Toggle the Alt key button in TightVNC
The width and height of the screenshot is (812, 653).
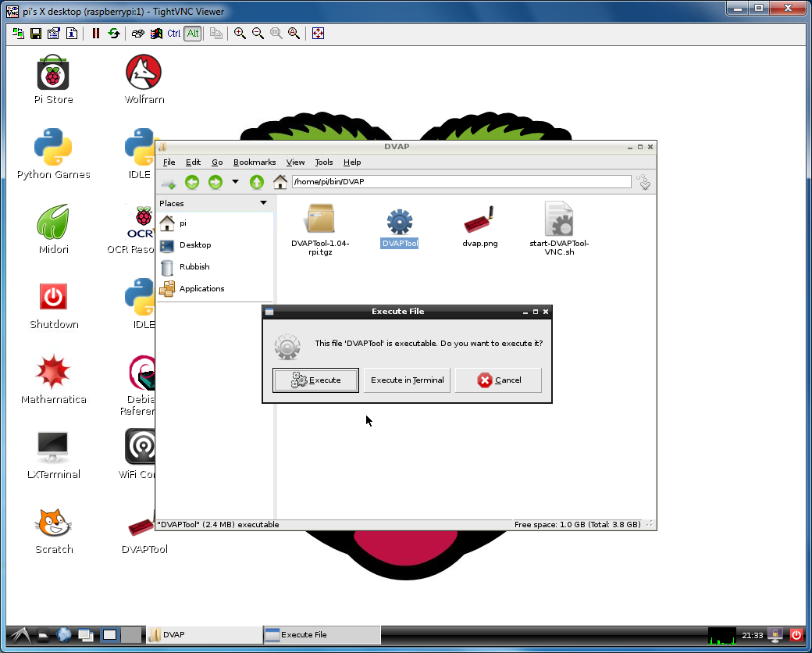point(193,34)
